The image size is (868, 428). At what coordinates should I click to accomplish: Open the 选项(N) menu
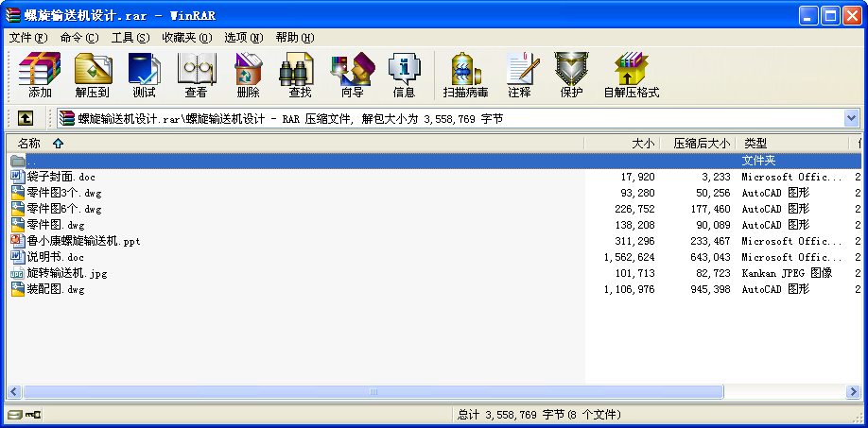[244, 38]
